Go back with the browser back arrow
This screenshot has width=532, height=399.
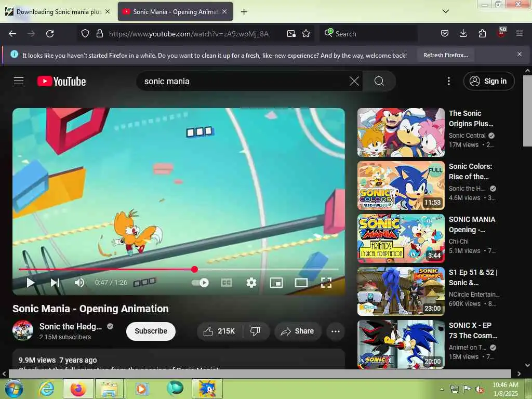pos(12,34)
